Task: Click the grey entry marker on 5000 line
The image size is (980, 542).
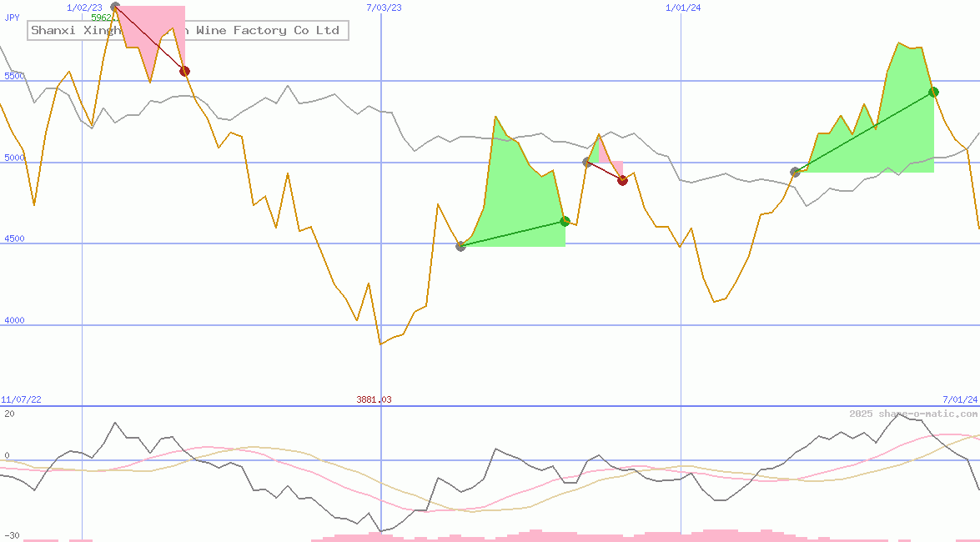Action: (587, 162)
